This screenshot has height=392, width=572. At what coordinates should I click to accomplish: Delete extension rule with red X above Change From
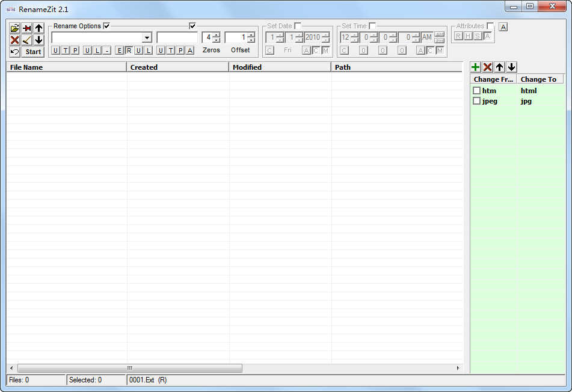(x=487, y=67)
